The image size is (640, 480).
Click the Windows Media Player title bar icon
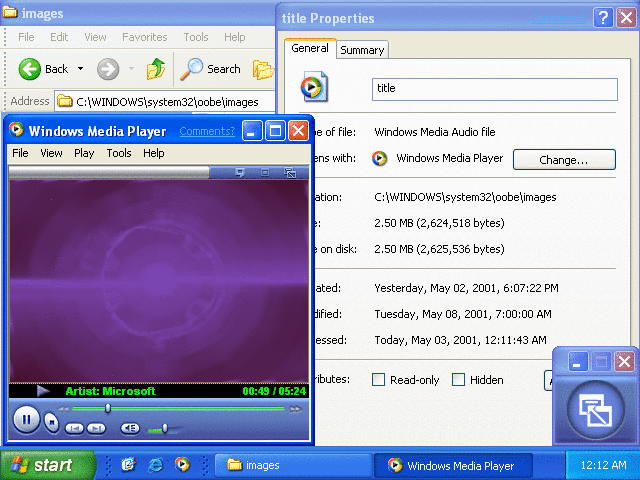coord(16,130)
